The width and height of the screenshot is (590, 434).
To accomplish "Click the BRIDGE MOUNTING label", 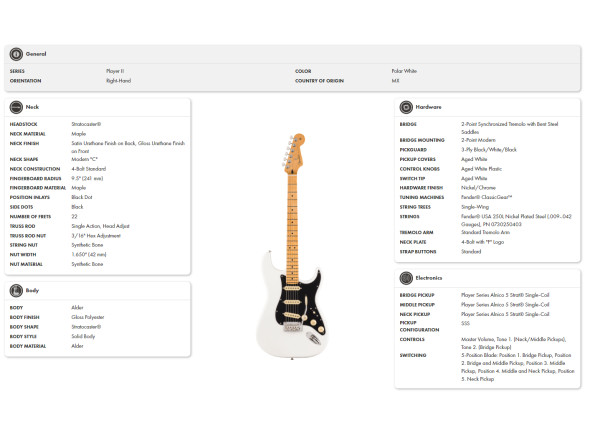I will click(422, 140).
